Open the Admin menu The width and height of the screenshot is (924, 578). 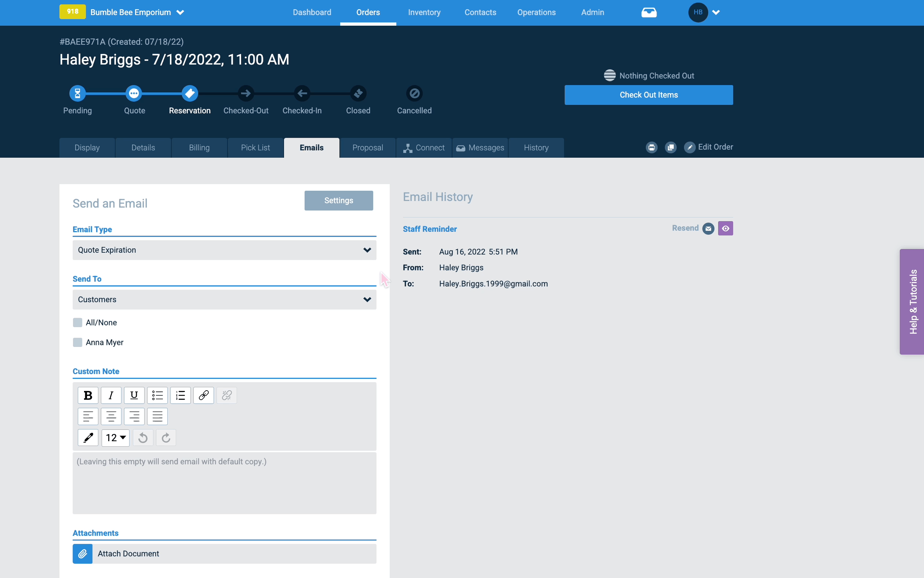[x=592, y=12]
